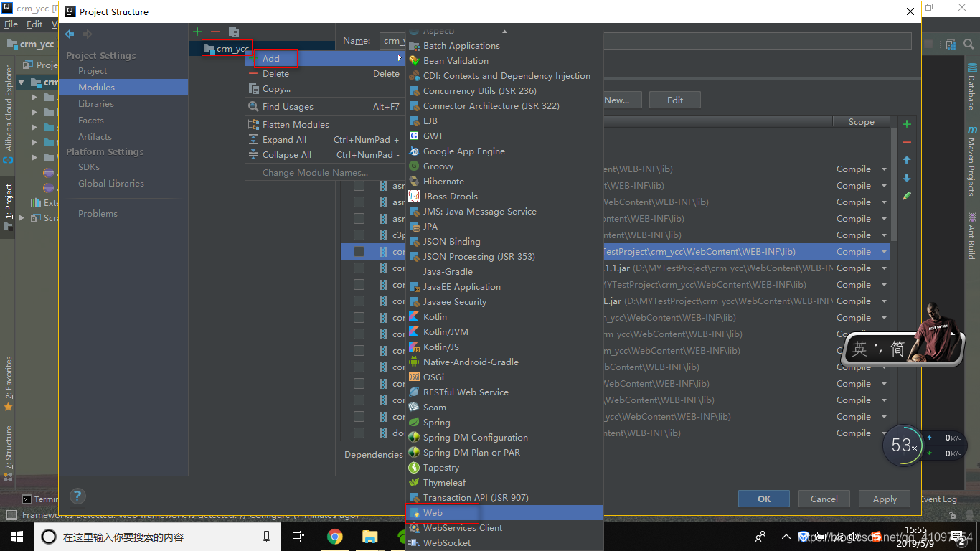
Task: Open the Terminal tool window
Action: (42, 499)
